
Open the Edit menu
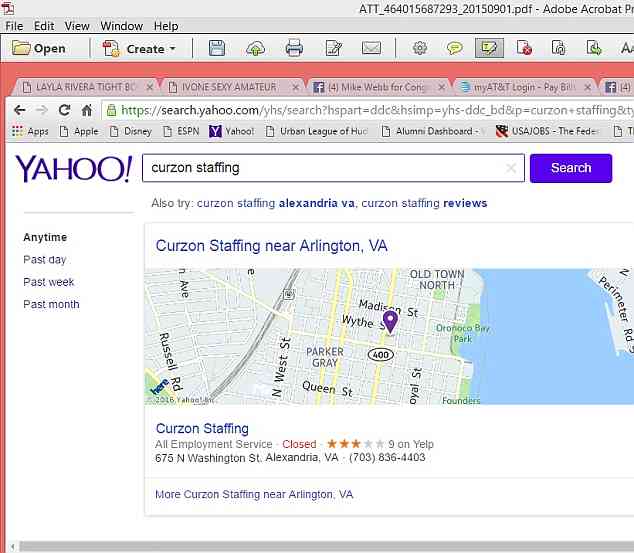[x=44, y=26]
